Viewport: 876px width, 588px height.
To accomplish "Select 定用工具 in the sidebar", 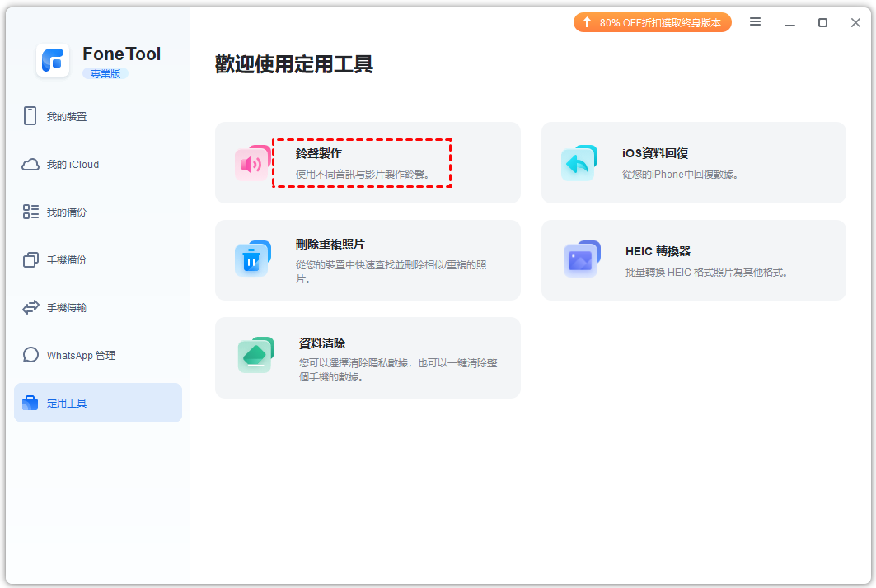I will tap(97, 403).
